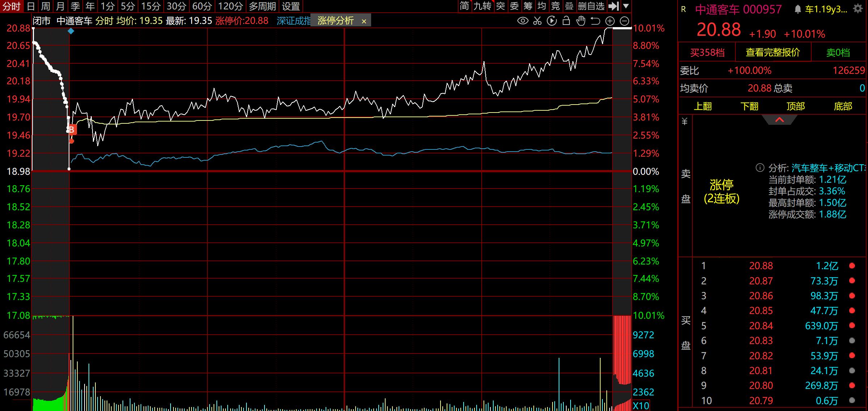868x411 pixels.
Task: Click the replay playback circle icon
Action: pos(552,21)
